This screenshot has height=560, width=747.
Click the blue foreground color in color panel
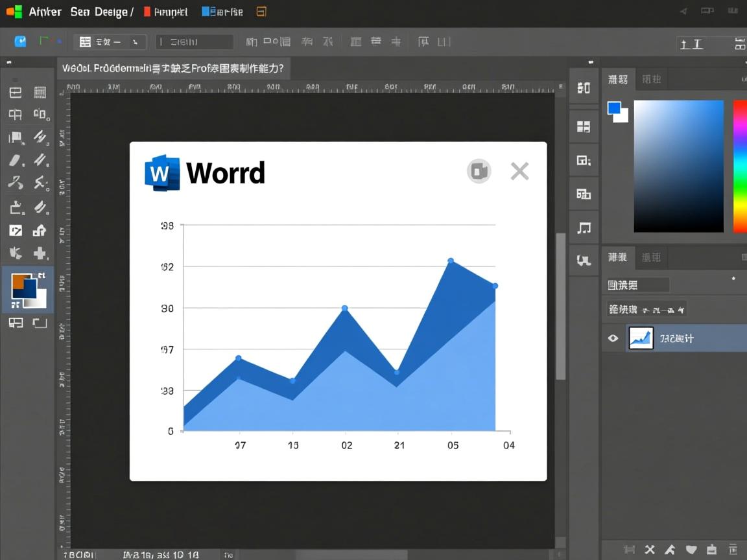point(613,108)
